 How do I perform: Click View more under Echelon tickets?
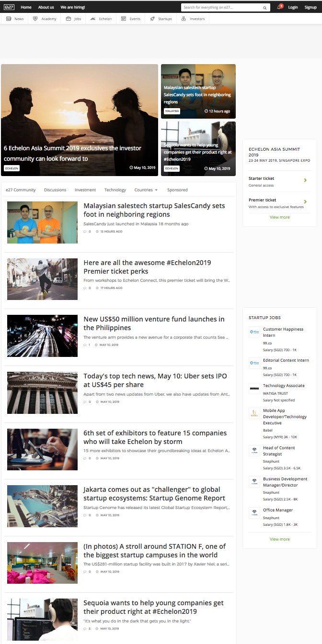[x=279, y=217]
